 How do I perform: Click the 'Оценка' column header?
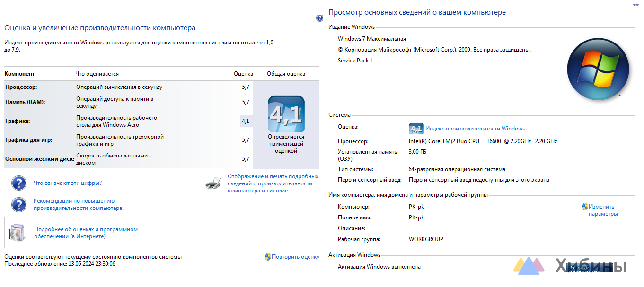point(244,74)
